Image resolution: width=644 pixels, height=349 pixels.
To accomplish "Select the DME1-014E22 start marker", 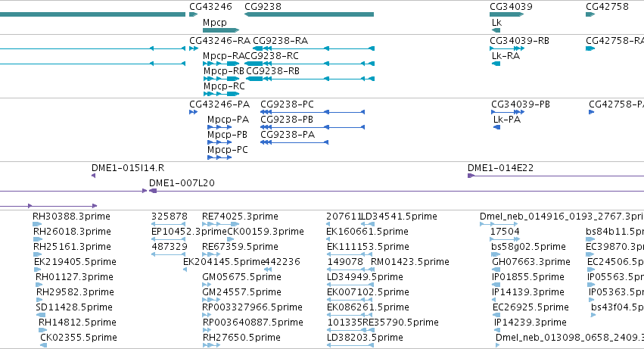I will tap(471, 176).
